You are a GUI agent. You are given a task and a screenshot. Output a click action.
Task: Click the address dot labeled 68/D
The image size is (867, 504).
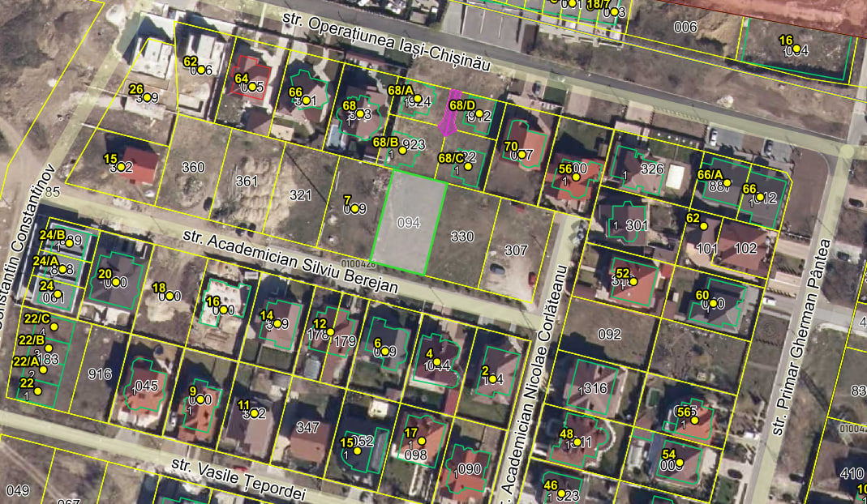click(x=479, y=113)
